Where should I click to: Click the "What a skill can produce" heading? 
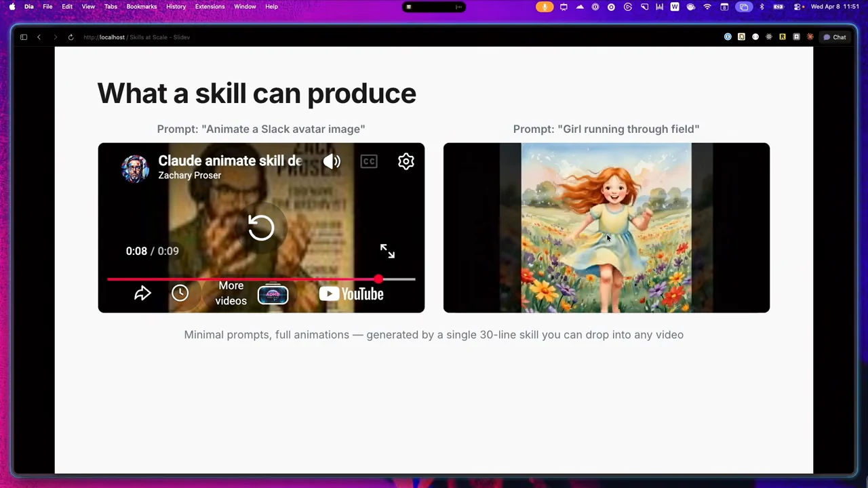tap(256, 94)
